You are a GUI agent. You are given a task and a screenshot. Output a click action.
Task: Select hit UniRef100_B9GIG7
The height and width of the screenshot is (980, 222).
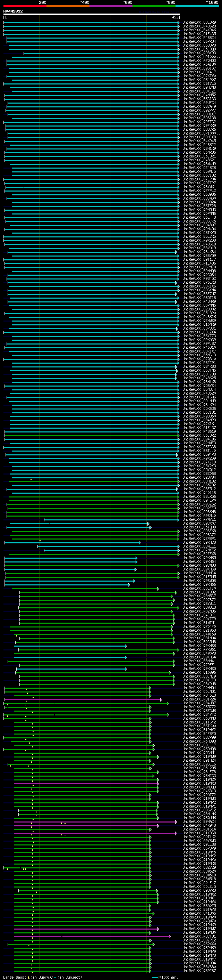tap(199, 68)
